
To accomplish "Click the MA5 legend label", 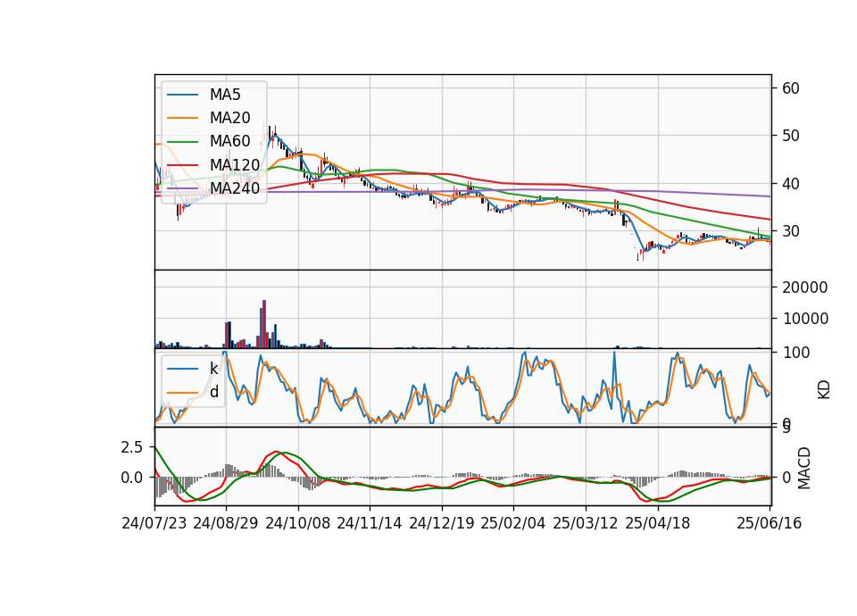I will click(225, 95).
